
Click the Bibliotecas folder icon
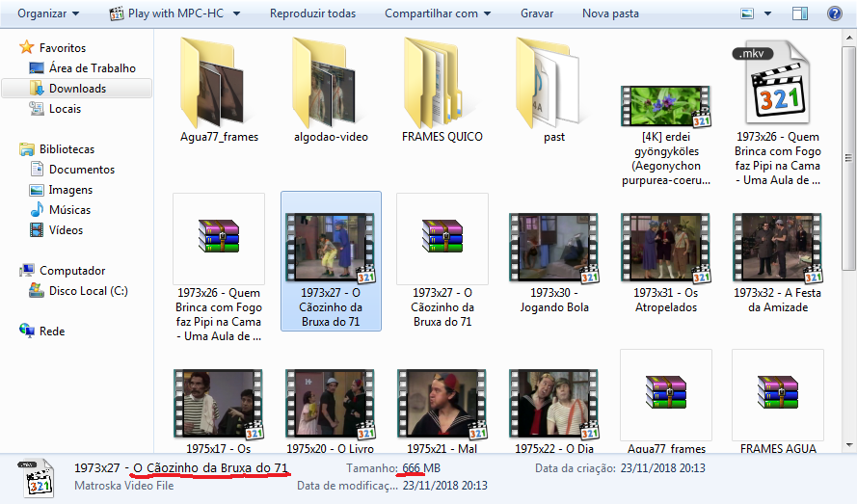coord(27,148)
